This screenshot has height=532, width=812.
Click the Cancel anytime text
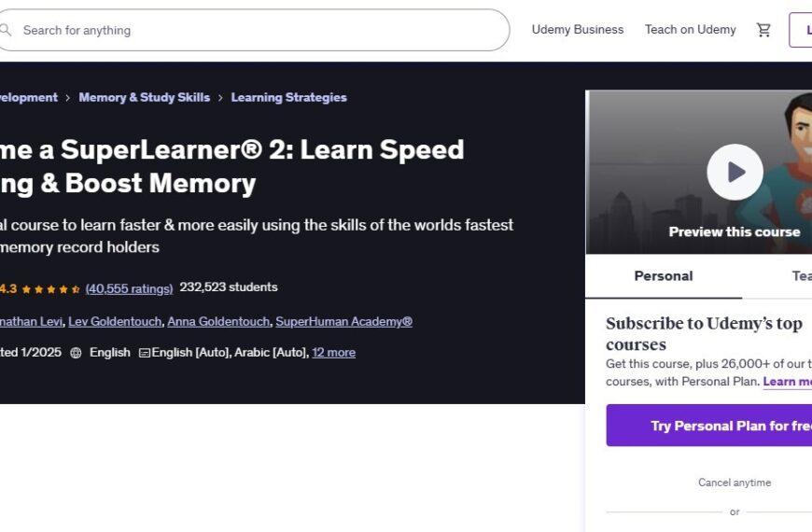[x=735, y=483]
